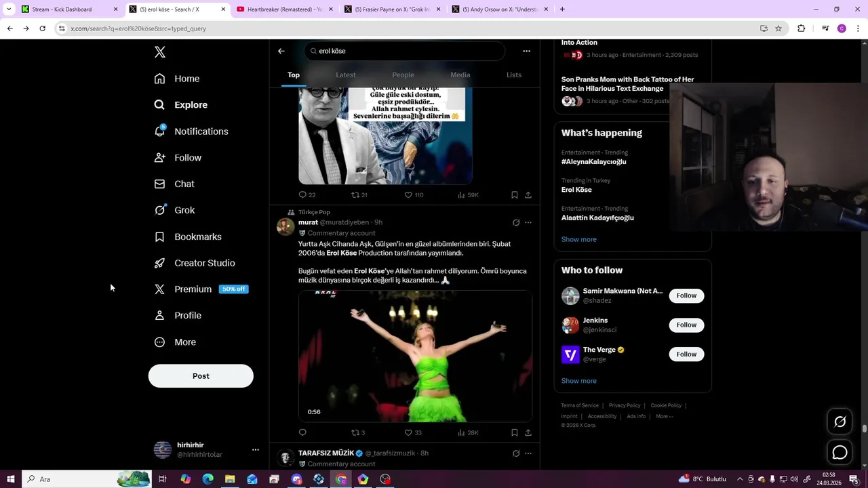Open Explore from the sidebar
Image resolution: width=868 pixels, height=488 pixels.
click(180, 105)
